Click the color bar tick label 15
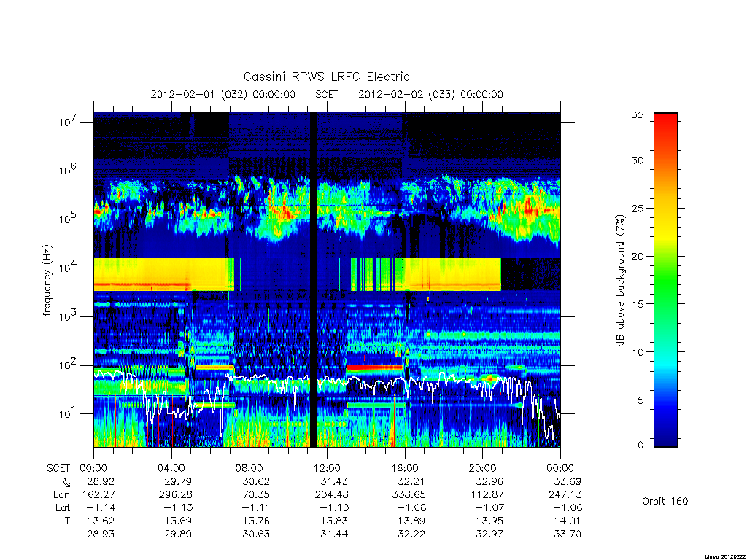 point(638,304)
